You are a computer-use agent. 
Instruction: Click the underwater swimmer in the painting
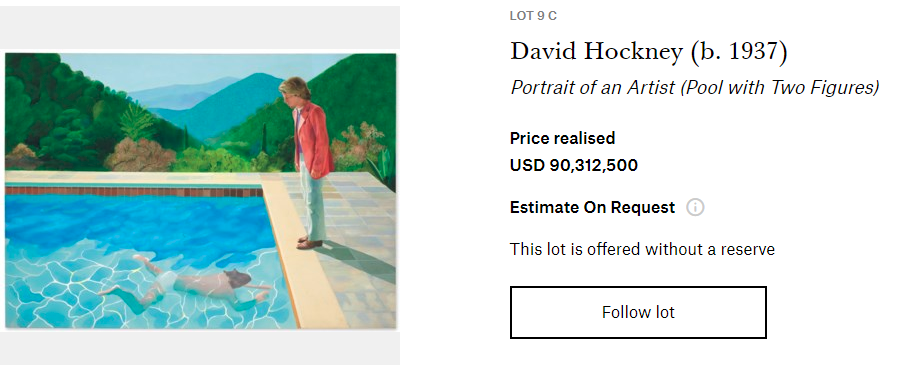187,284
